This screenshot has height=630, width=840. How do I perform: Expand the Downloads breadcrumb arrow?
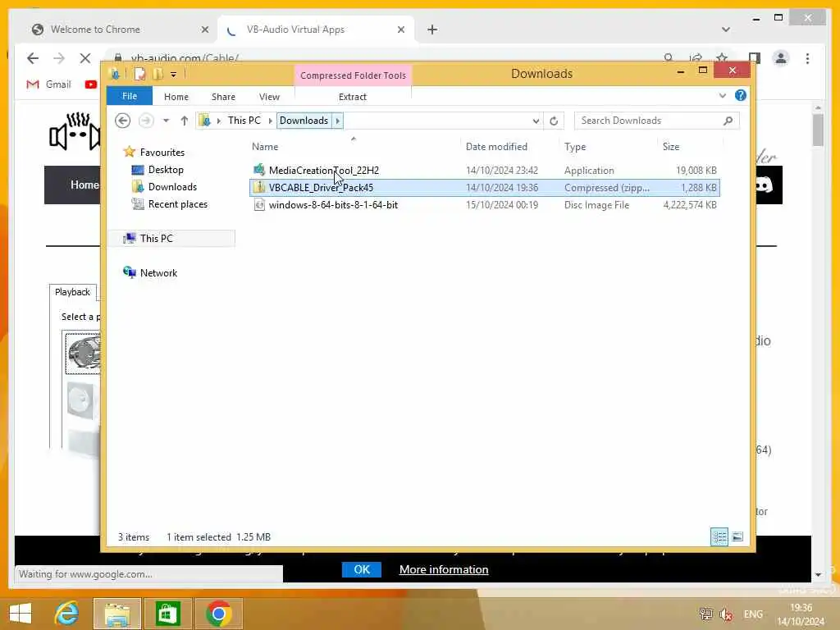pos(337,121)
